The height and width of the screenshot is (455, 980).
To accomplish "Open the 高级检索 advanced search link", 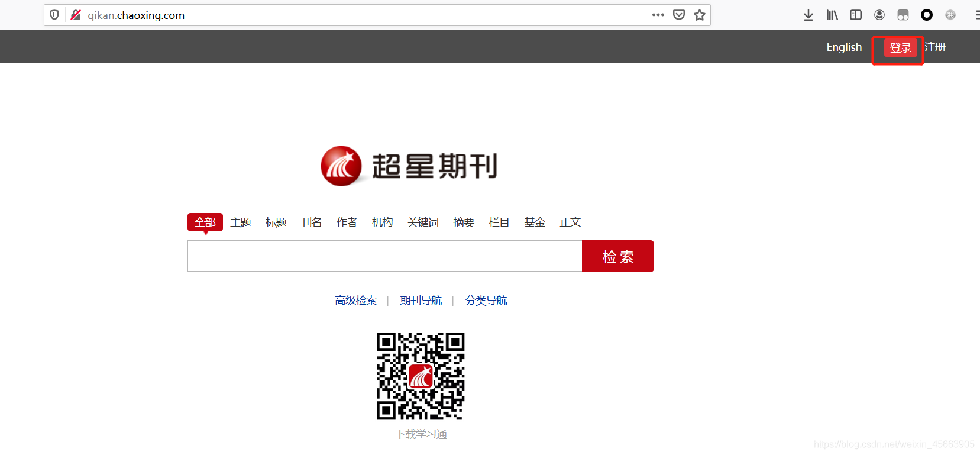I will click(x=356, y=301).
